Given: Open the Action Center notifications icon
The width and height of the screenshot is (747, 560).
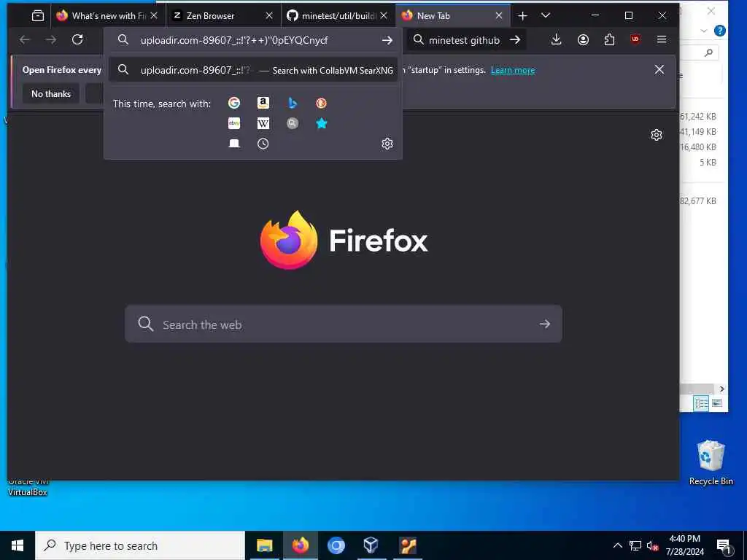Looking at the screenshot, I should point(724,546).
